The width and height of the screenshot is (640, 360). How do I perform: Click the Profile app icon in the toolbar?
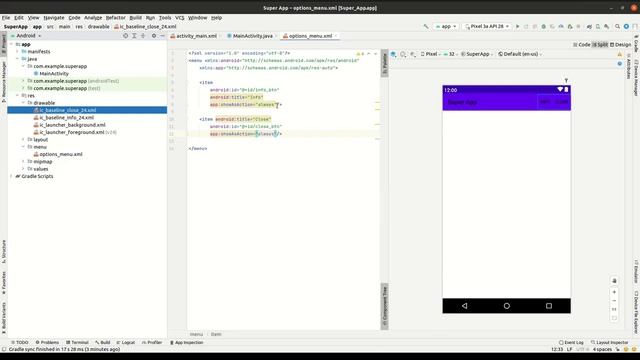click(561, 27)
